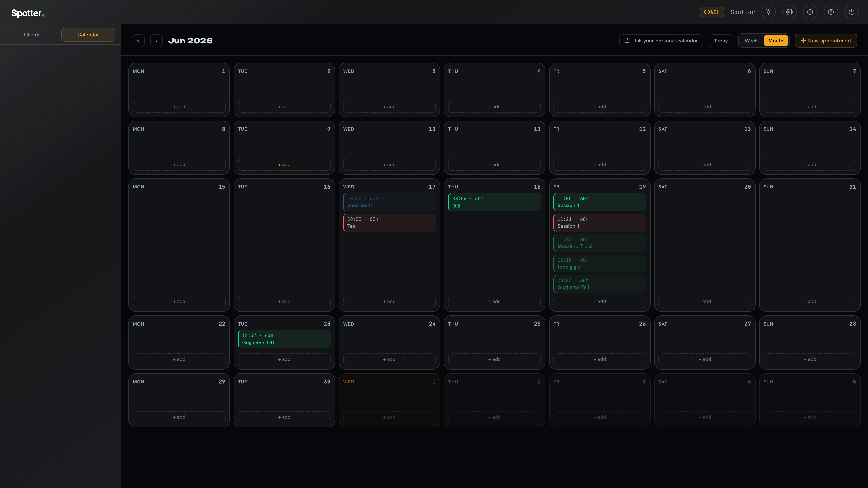Switch to the Clients tab
Screen dimensions: 868x488
32,35
